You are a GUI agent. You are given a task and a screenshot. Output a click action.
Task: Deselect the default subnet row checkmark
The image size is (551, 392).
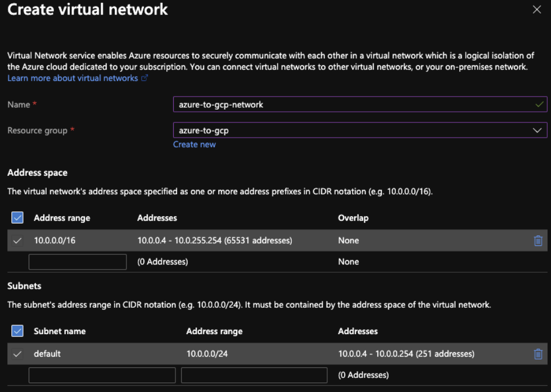(17, 354)
